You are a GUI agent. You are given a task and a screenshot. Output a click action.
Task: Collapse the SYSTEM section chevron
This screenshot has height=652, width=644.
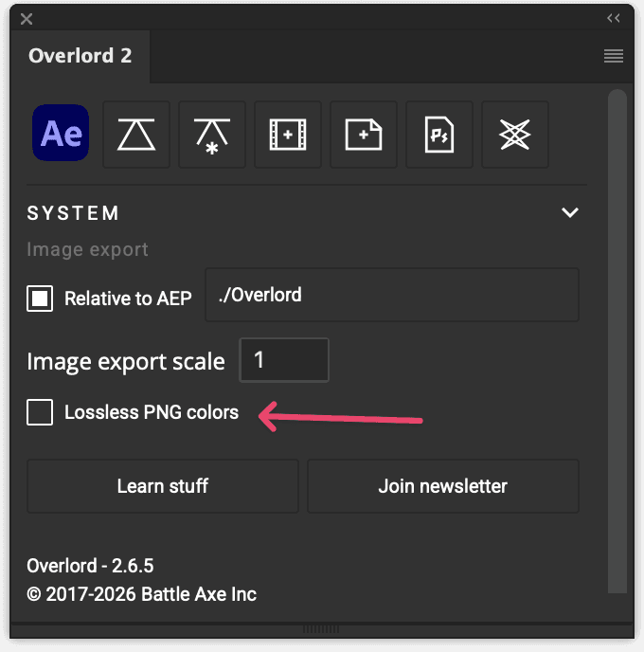click(569, 212)
